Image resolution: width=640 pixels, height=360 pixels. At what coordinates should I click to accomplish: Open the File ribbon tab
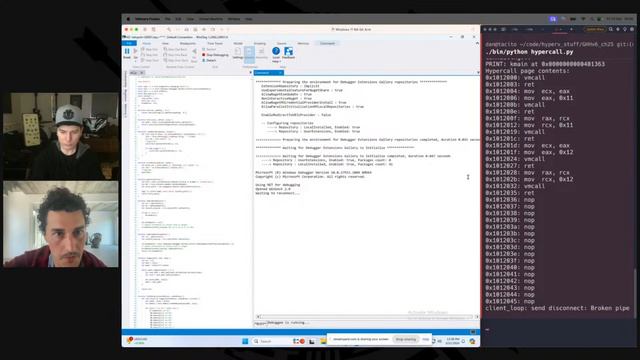[129, 43]
